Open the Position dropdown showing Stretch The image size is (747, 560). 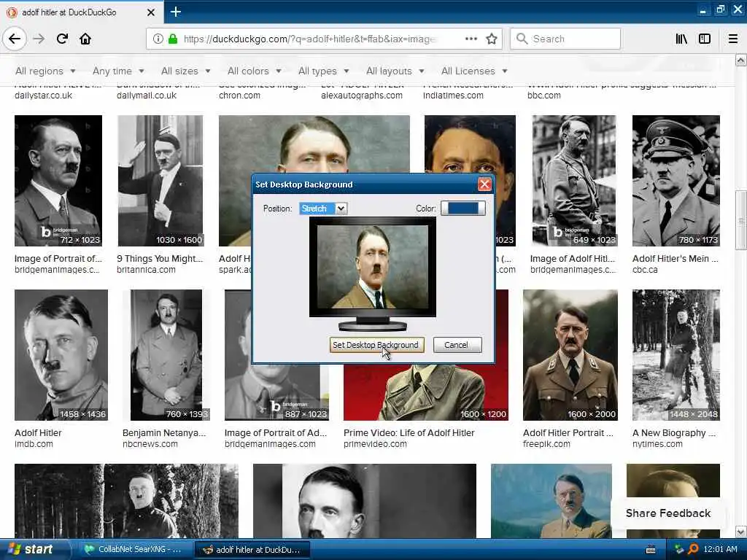[323, 209]
